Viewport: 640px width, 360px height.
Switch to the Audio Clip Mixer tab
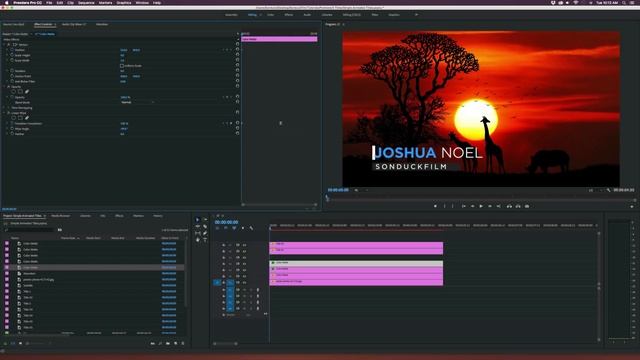click(74, 24)
